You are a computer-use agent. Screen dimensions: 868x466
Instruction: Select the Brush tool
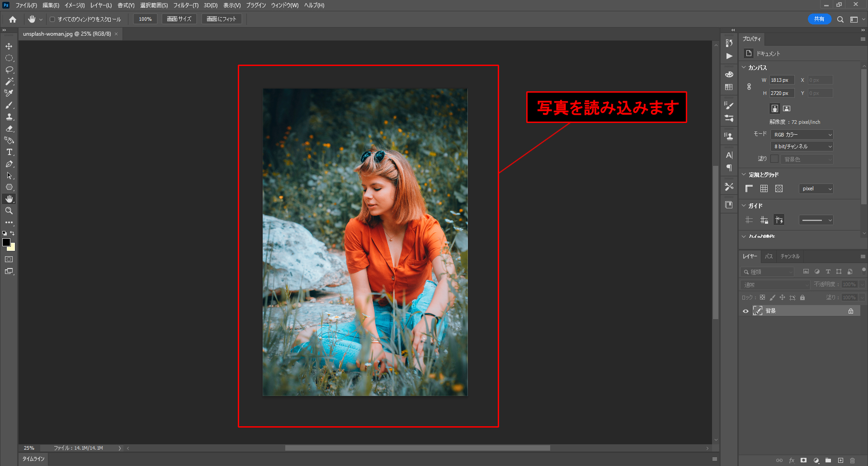[x=9, y=105]
